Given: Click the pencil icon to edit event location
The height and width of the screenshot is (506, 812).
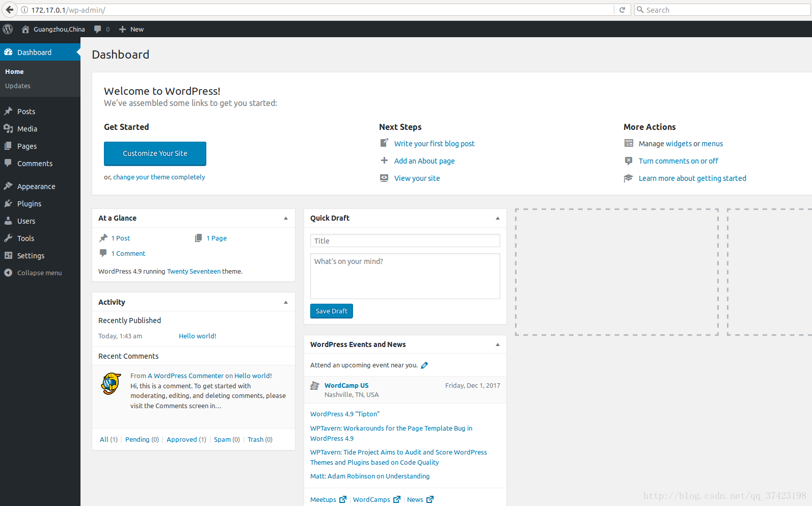Looking at the screenshot, I should 424,365.
